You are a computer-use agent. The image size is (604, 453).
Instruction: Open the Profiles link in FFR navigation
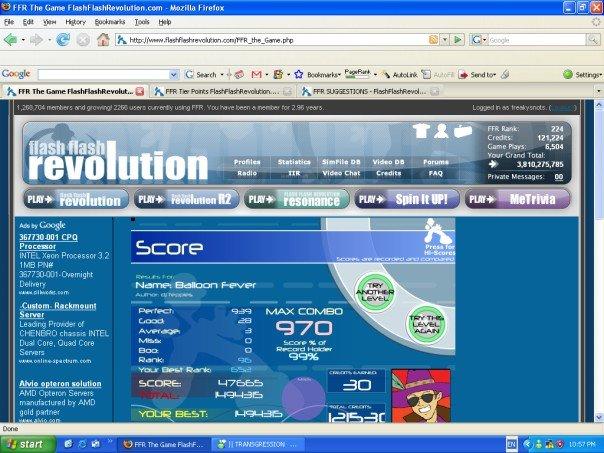pyautogui.click(x=247, y=162)
